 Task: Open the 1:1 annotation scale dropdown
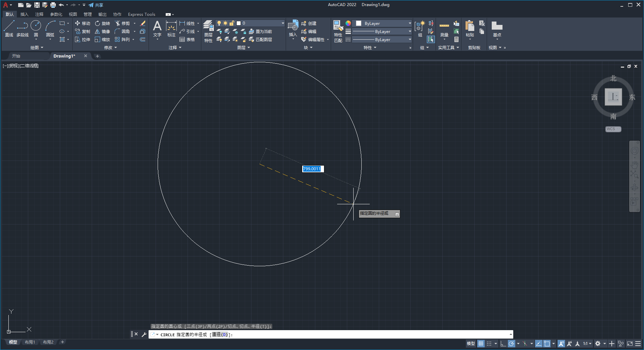(x=588, y=344)
